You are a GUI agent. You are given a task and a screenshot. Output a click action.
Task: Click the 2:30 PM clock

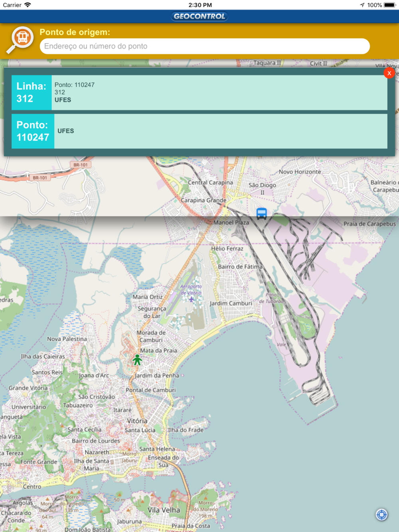[200, 5]
